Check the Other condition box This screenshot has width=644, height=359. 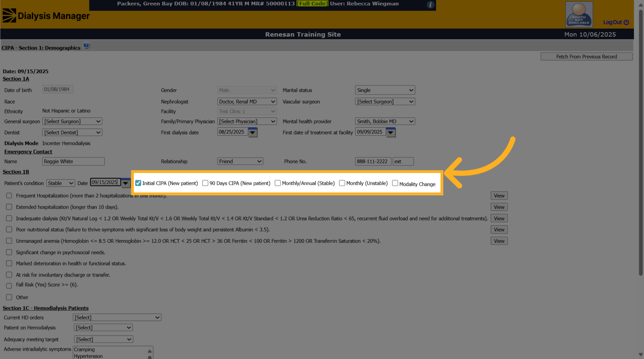coord(9,297)
